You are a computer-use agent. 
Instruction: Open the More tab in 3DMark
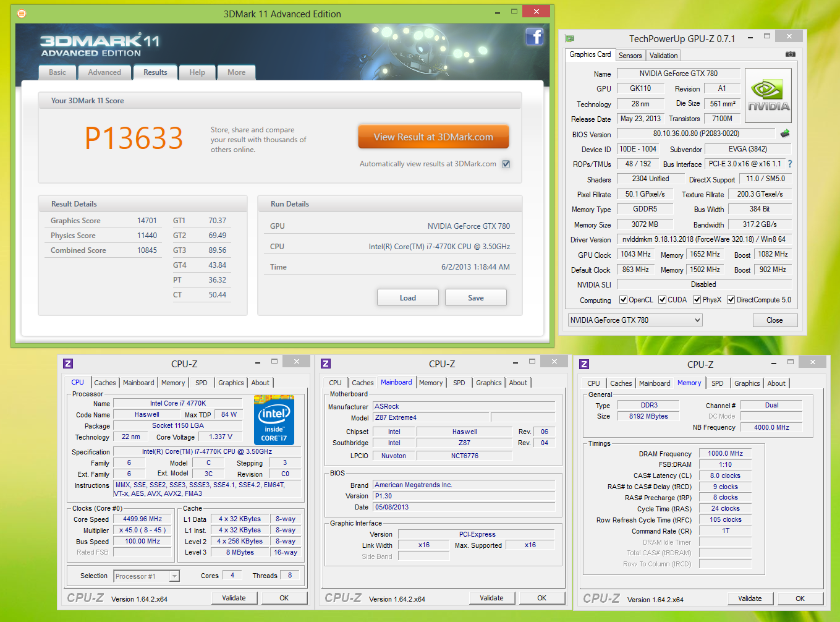237,72
